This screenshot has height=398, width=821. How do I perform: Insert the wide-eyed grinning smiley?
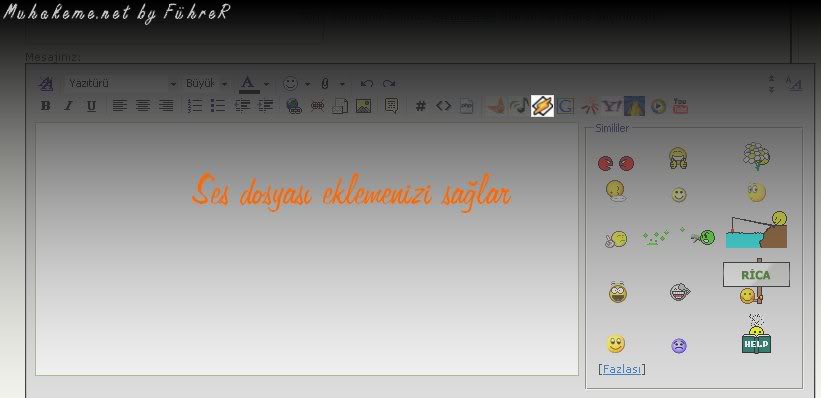click(618, 292)
